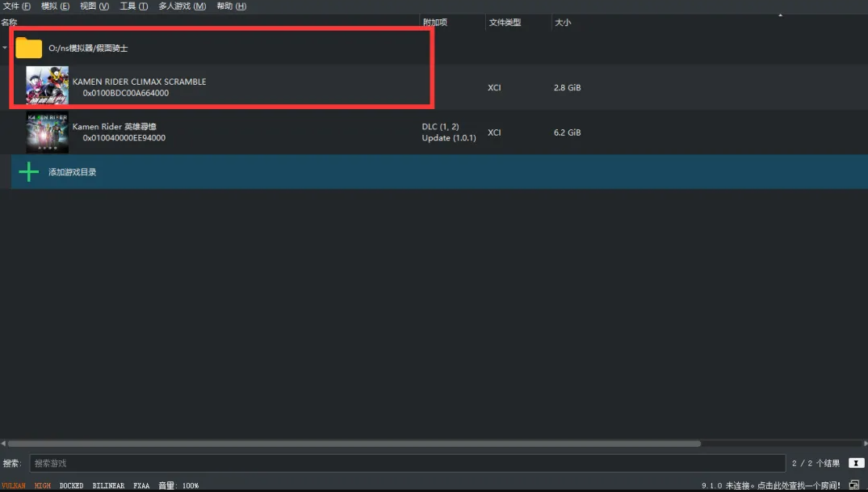Focus the 搜索游戏 search field
This screenshot has width=868, height=492.
(408, 463)
